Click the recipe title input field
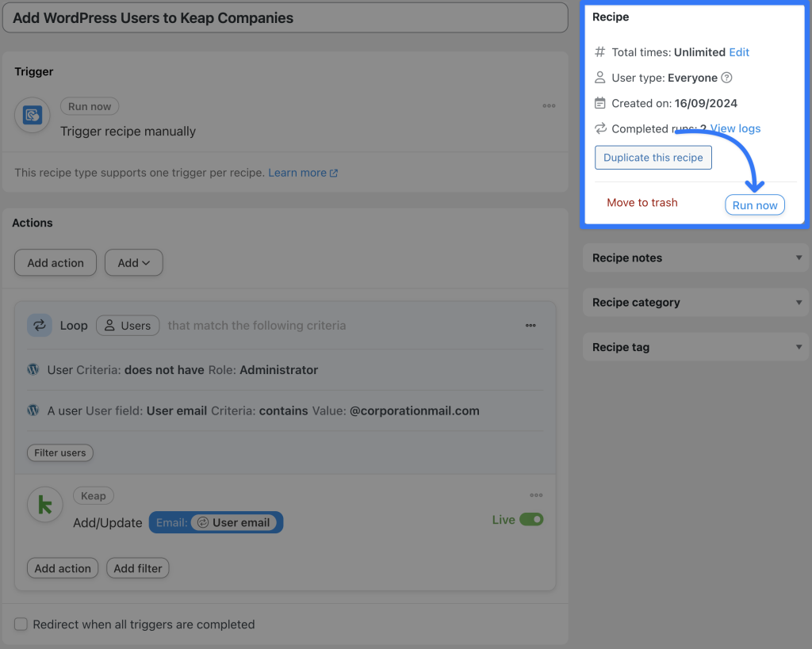 click(x=285, y=17)
